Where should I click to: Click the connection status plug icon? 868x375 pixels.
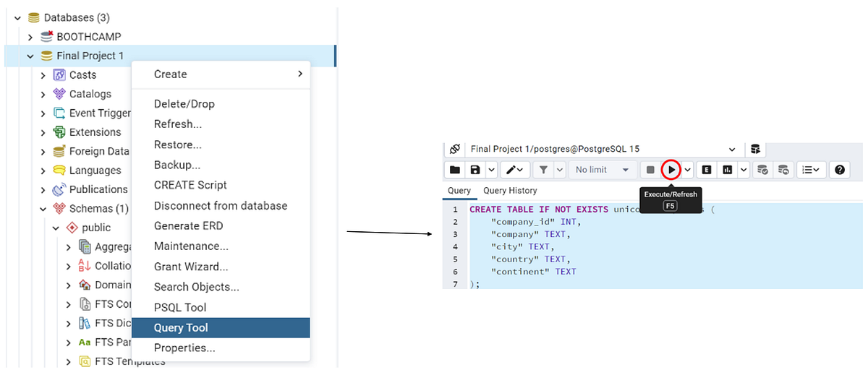[454, 149]
